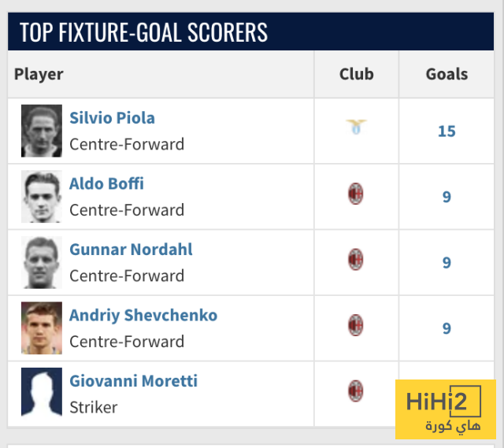Open Silvio Piola player profile link
This screenshot has height=448, width=504.
112,118
